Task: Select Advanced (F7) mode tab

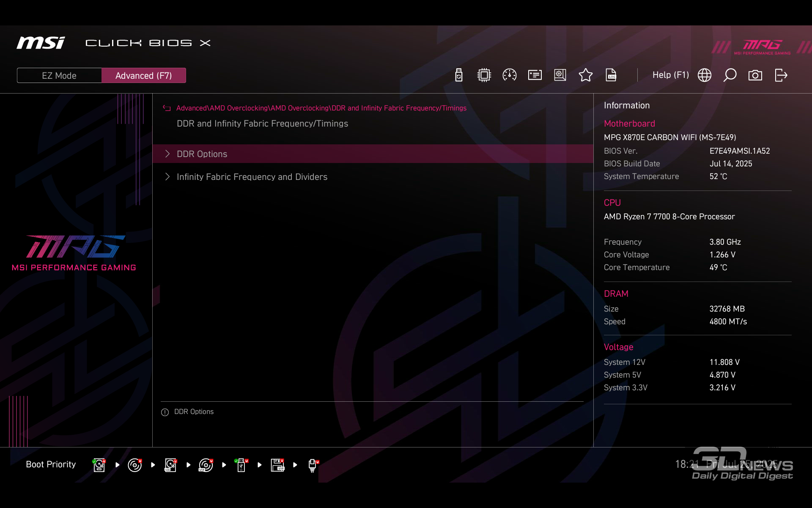Action: click(x=144, y=75)
